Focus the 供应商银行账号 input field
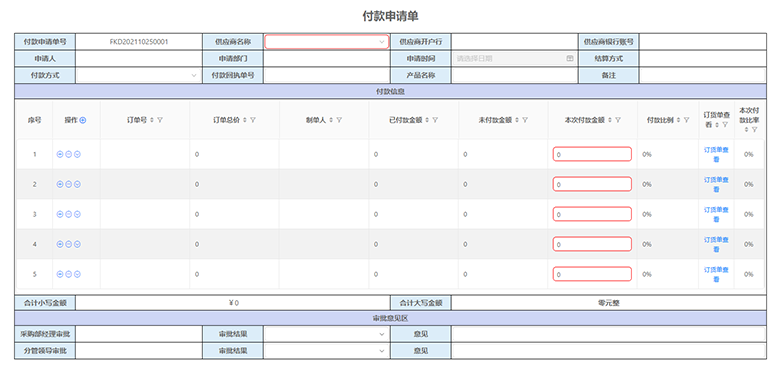780x372 pixels. tap(702, 42)
